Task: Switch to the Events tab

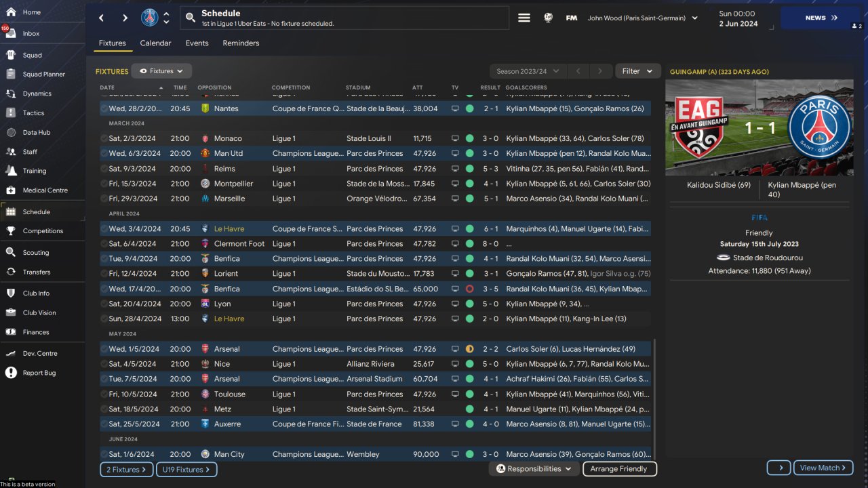Action: [197, 43]
